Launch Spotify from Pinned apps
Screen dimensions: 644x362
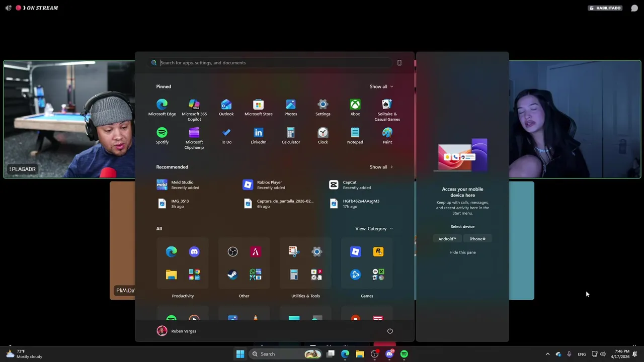(x=162, y=136)
